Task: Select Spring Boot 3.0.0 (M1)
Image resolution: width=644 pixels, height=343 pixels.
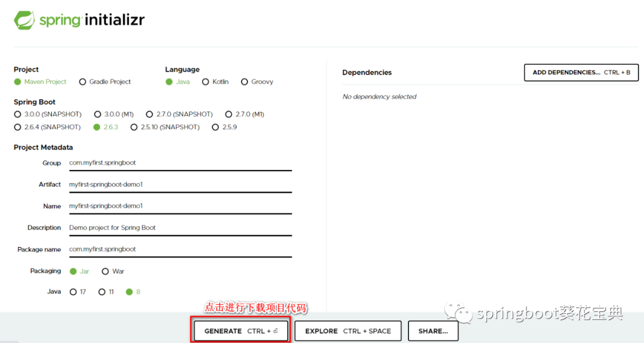Action: pos(114,114)
